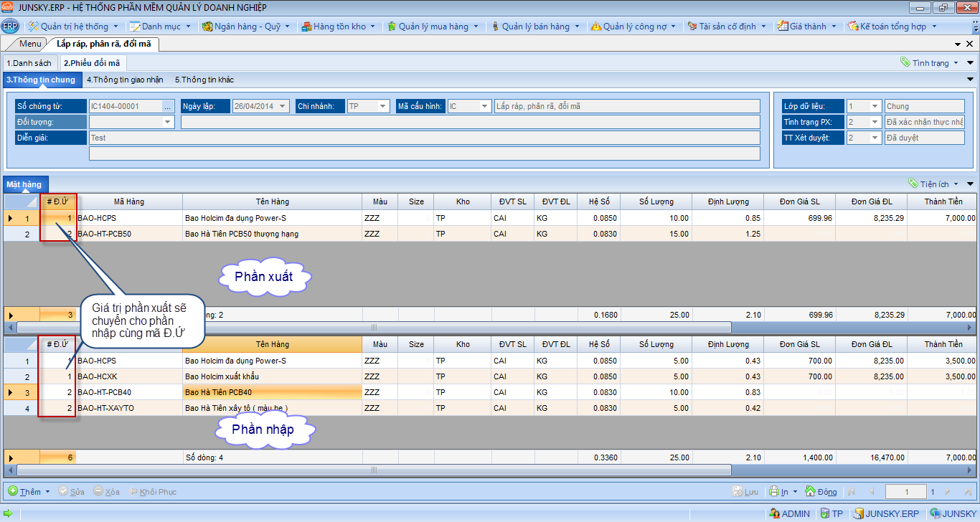The width and height of the screenshot is (980, 522).
Task: Click the JUNSKY.ERP database status icon
Action: pyautogui.click(x=858, y=513)
